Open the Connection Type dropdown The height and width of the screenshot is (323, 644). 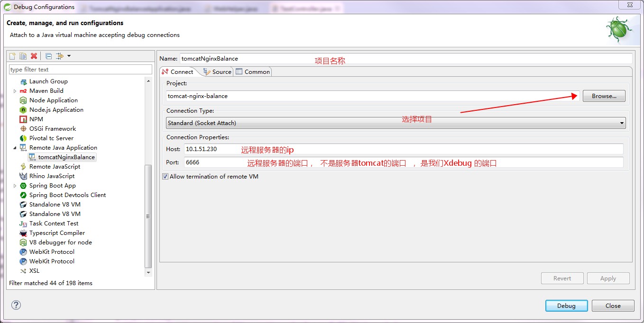point(623,123)
